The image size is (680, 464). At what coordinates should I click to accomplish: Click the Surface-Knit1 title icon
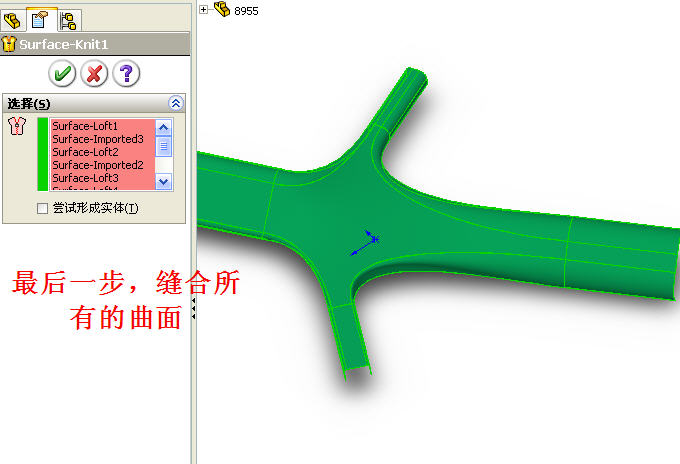click(x=9, y=44)
